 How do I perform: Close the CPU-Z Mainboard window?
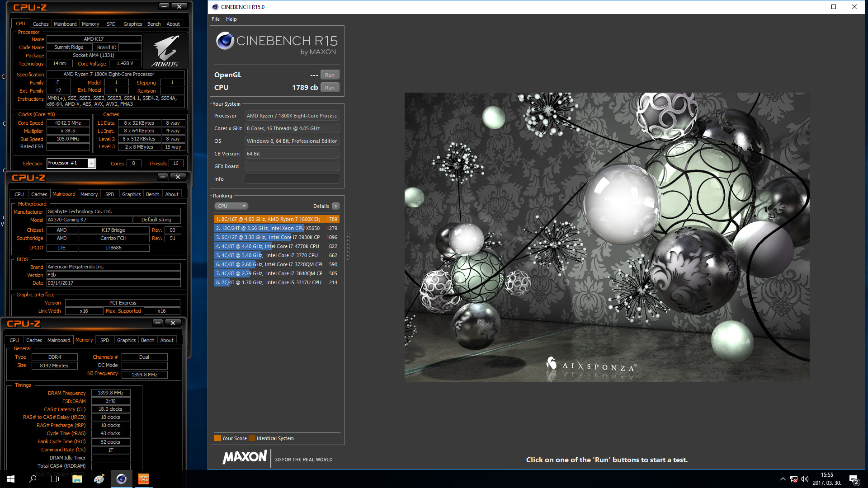pyautogui.click(x=178, y=177)
